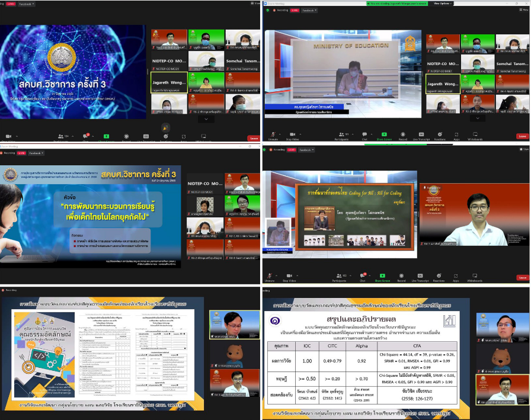The height and width of the screenshot is (420, 531).
Task: Open Live Transcript in the middle-right Zoom window
Action: point(420,277)
